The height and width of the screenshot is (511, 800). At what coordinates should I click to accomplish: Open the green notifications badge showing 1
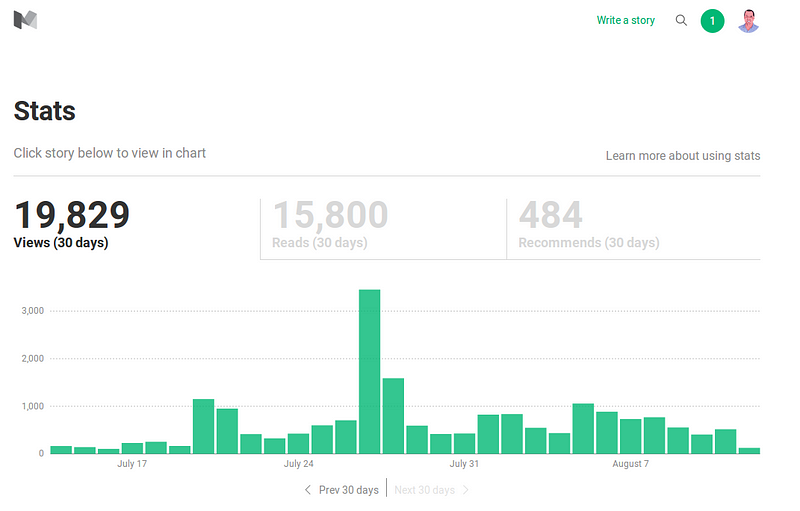tap(712, 21)
